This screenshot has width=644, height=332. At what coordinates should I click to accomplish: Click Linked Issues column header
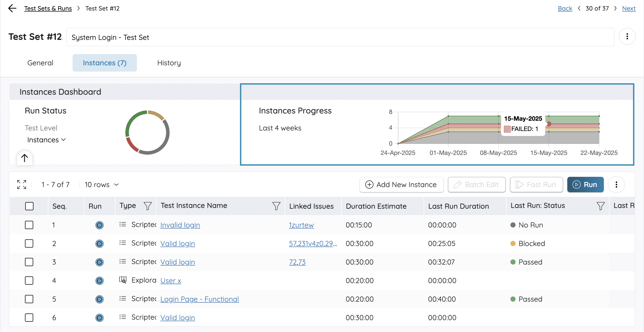pyautogui.click(x=311, y=206)
